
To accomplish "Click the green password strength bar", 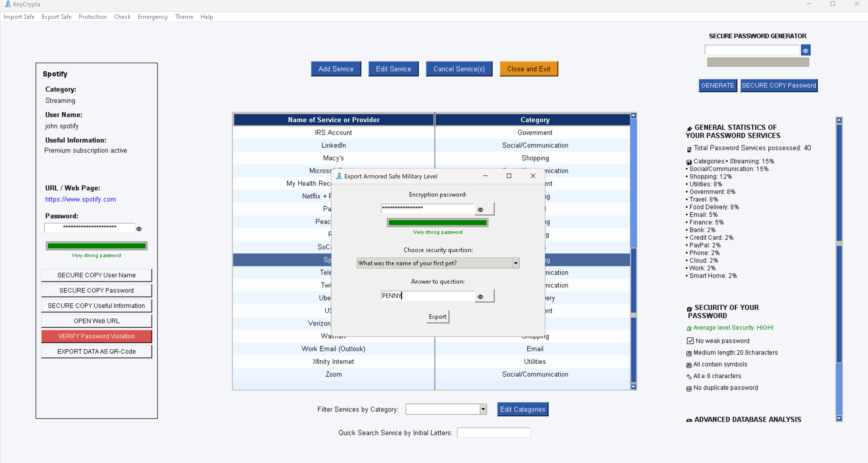I will click(96, 246).
